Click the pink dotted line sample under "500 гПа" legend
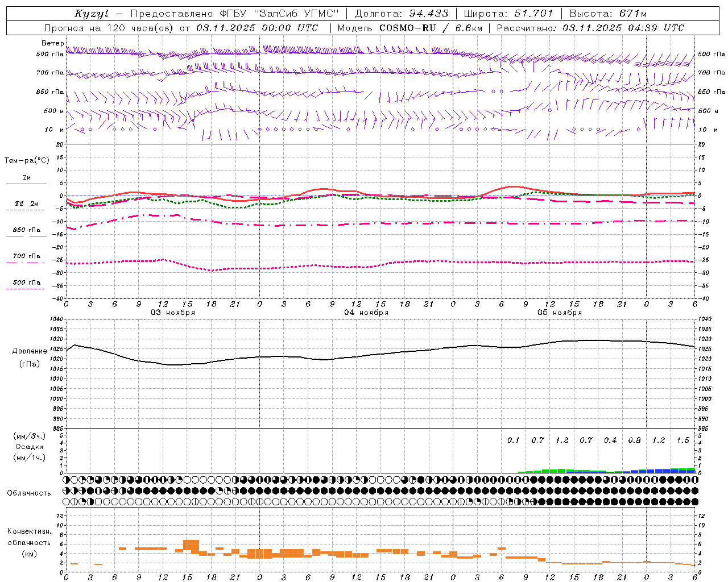Screen dimensions: 728x582 coord(25,289)
